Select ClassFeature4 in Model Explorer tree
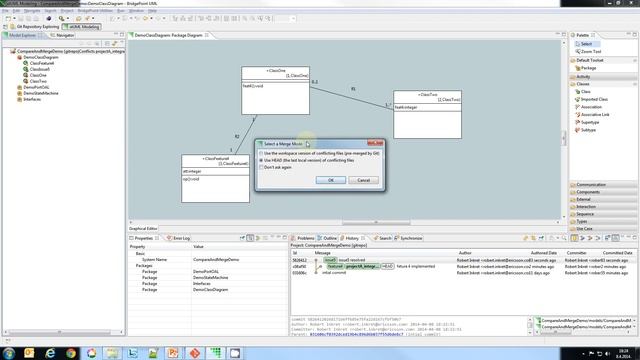 tap(39, 63)
